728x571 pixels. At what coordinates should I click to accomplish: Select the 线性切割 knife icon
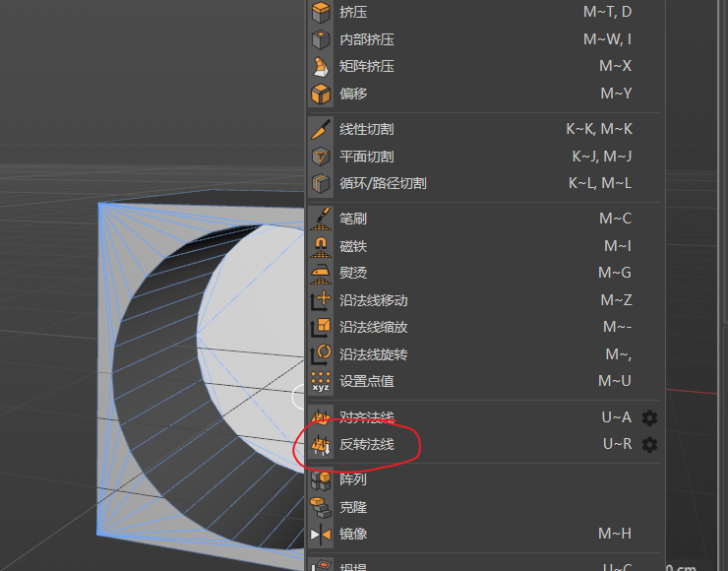[x=322, y=130]
